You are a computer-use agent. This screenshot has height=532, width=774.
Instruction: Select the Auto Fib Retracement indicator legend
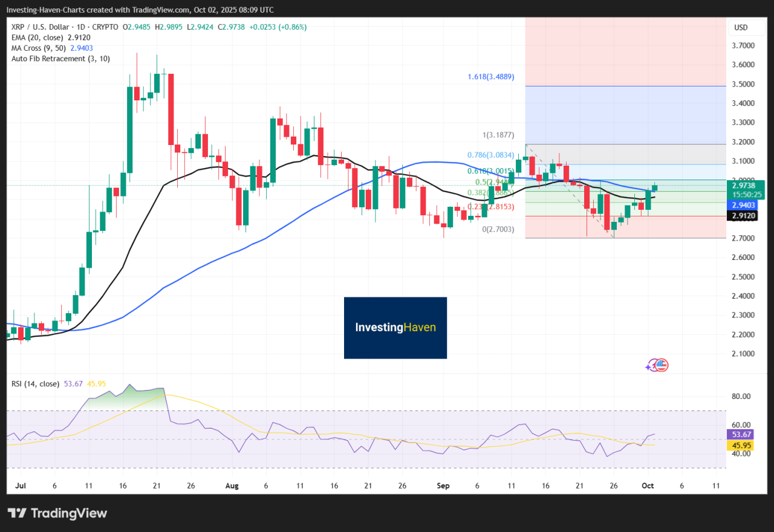60,58
